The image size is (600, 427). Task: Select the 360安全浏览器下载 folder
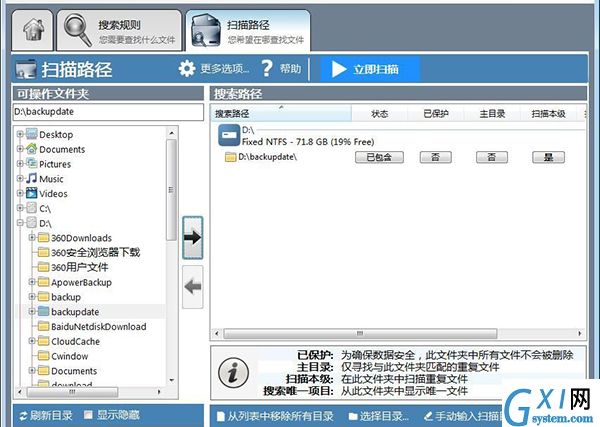coord(89,253)
